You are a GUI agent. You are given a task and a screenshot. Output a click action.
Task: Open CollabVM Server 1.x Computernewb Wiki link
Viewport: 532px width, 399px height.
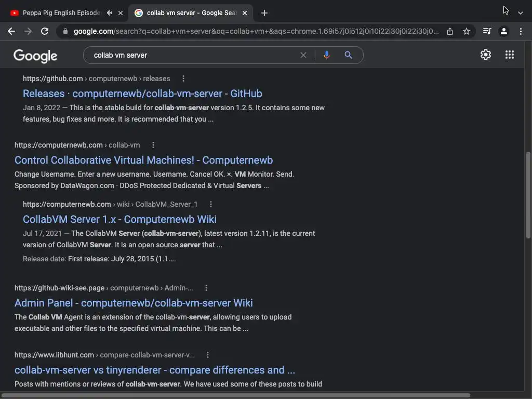[x=119, y=219]
